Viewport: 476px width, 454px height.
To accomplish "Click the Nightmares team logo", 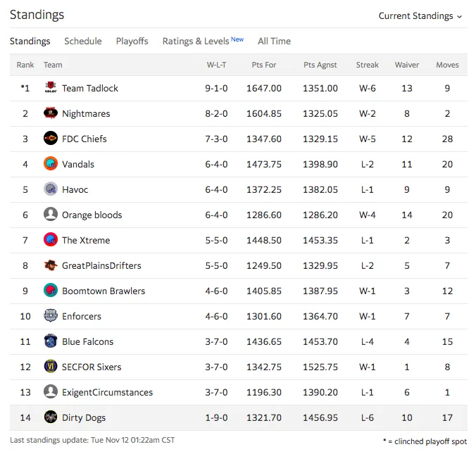I will pyautogui.click(x=51, y=113).
